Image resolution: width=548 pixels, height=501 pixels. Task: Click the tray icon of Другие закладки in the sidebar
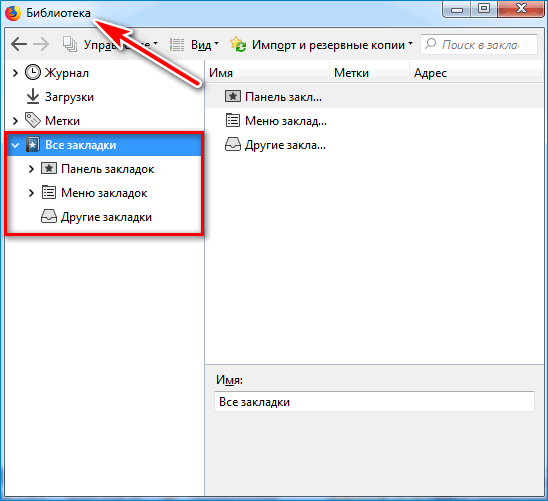click(x=49, y=216)
